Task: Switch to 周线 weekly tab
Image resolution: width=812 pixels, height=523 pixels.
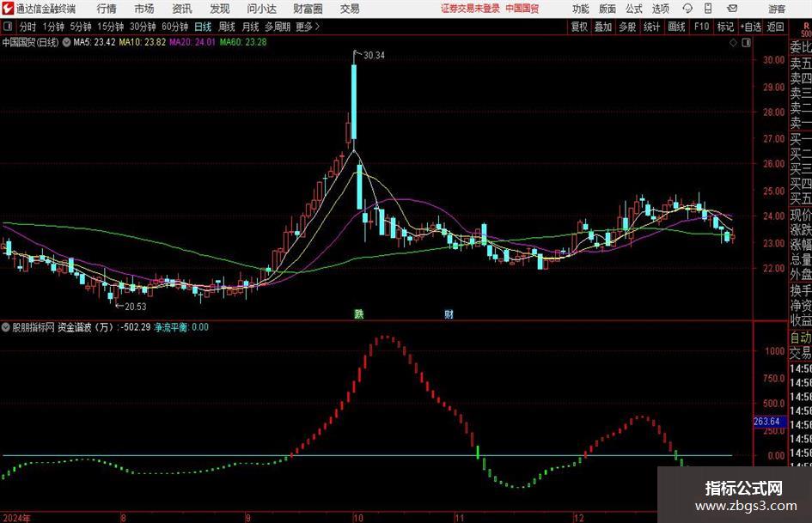Action: (227, 27)
